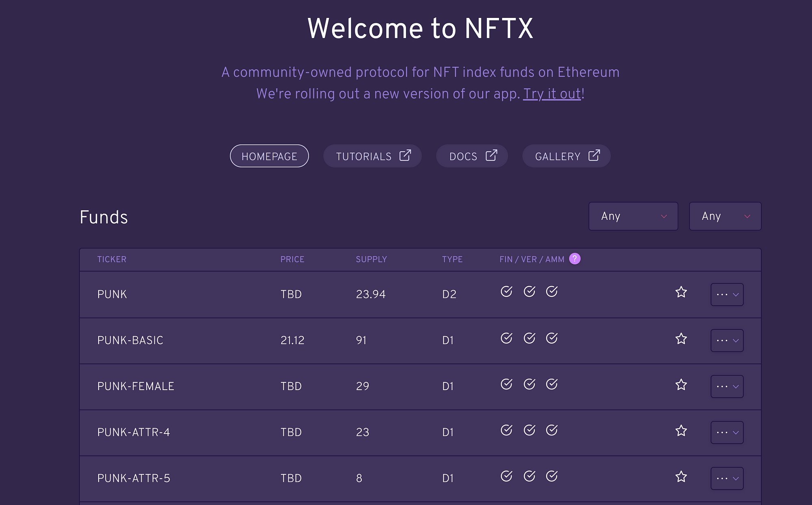The height and width of the screenshot is (505, 812).
Task: Star the PUNK-BASIC fund
Action: click(x=681, y=339)
